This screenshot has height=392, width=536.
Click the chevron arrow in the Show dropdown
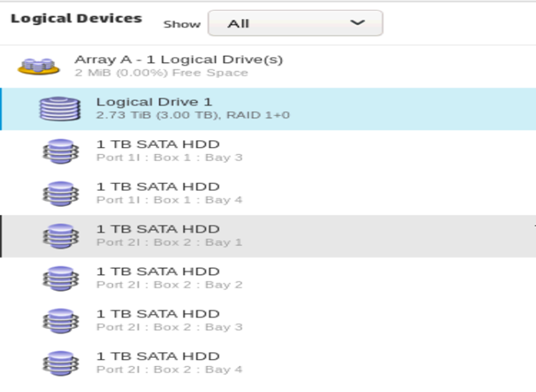357,22
